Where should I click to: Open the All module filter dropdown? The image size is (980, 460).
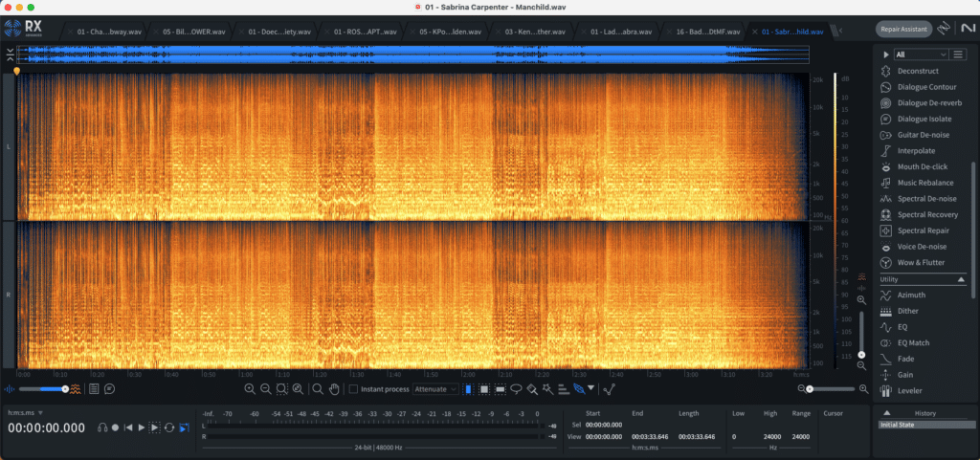[x=921, y=55]
